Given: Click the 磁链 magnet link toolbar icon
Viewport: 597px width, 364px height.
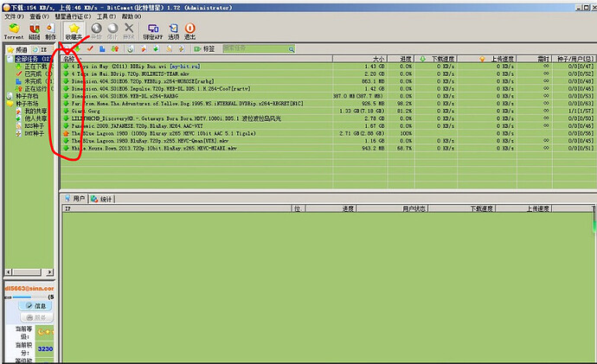Looking at the screenshot, I should point(35,31).
